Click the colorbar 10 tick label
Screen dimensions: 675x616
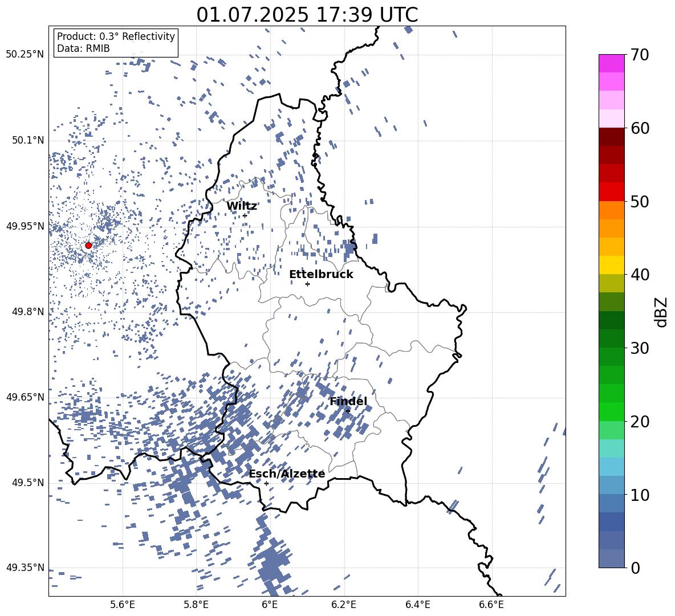(640, 495)
